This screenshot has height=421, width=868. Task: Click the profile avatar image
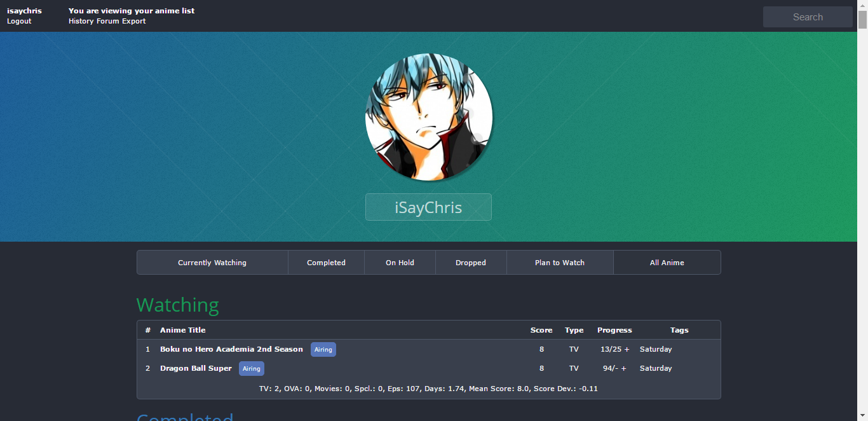click(x=429, y=117)
